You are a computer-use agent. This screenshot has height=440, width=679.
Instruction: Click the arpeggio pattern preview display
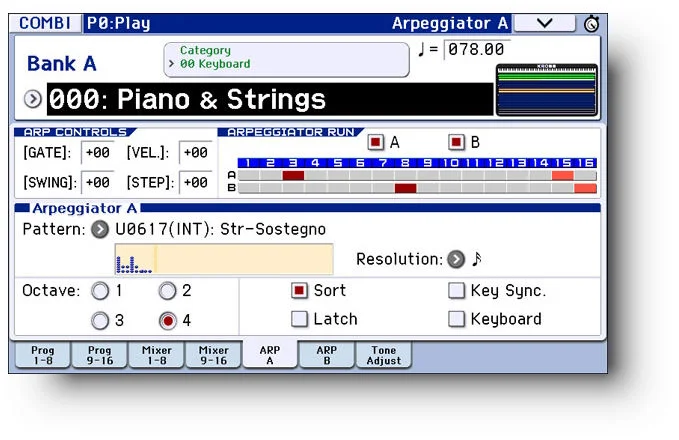coord(224,259)
